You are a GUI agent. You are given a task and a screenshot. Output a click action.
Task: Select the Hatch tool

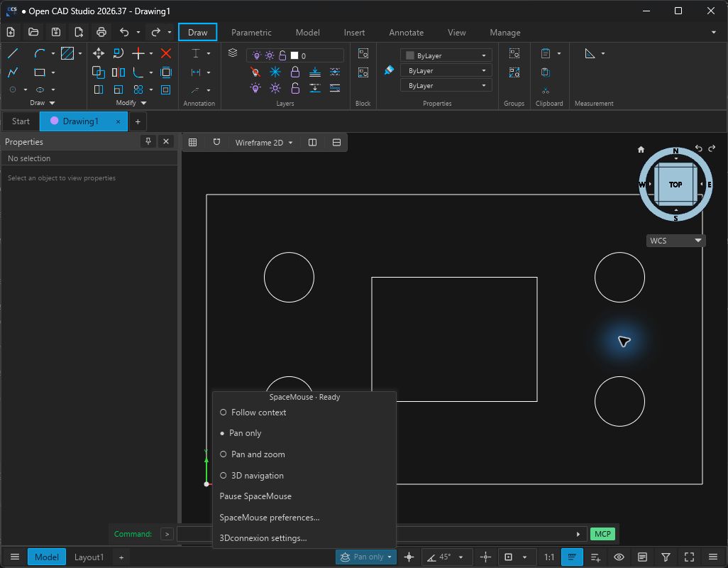coord(67,53)
